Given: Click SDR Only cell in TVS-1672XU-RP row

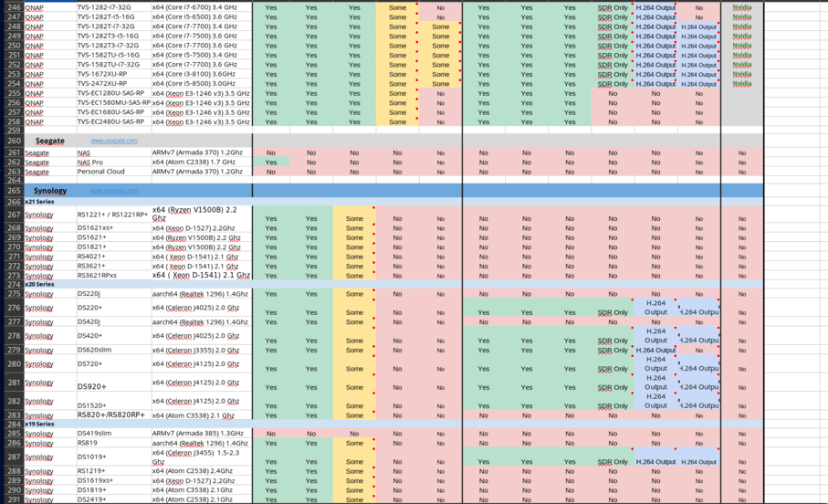Looking at the screenshot, I should [x=613, y=75].
